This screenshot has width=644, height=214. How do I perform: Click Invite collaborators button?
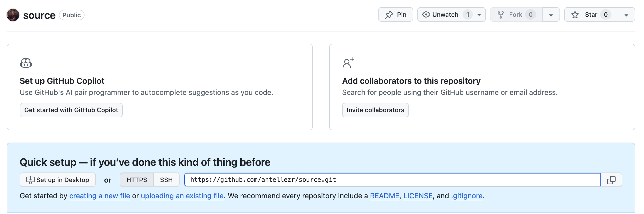coord(375,110)
